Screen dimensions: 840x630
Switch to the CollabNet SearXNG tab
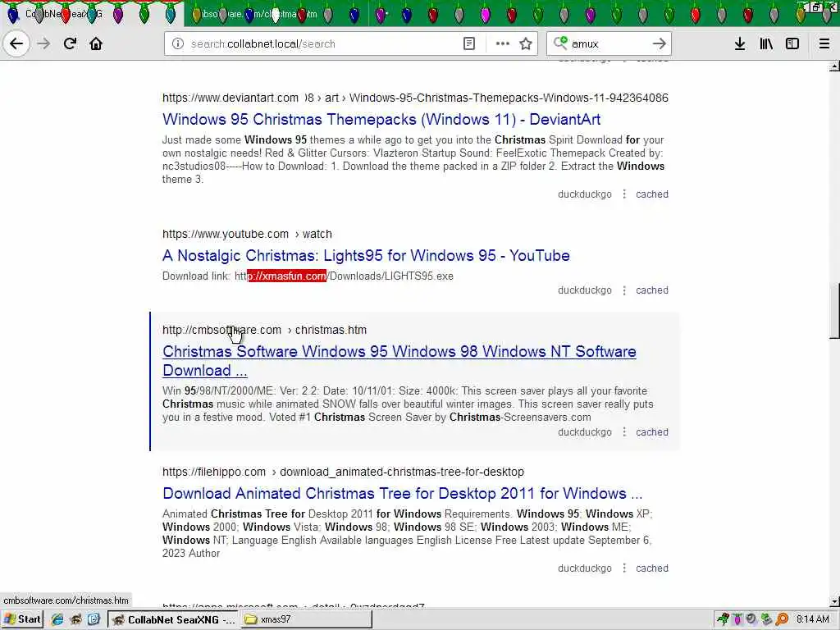tap(91, 14)
